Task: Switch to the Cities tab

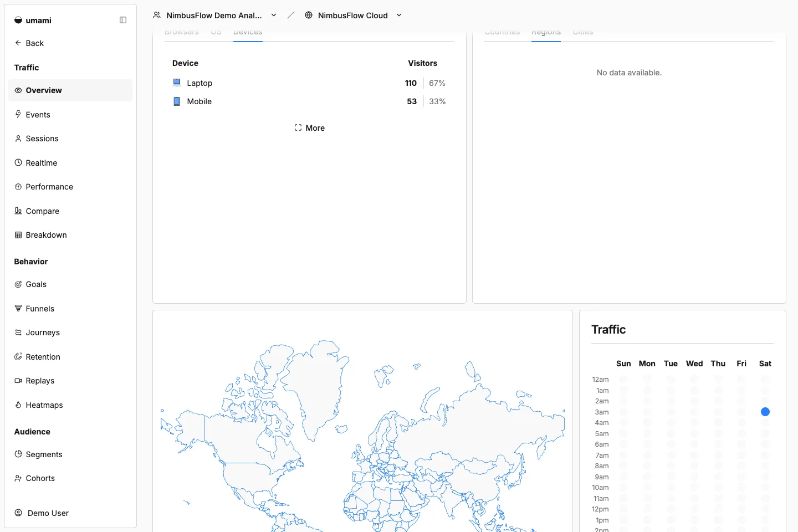Action: pyautogui.click(x=583, y=33)
